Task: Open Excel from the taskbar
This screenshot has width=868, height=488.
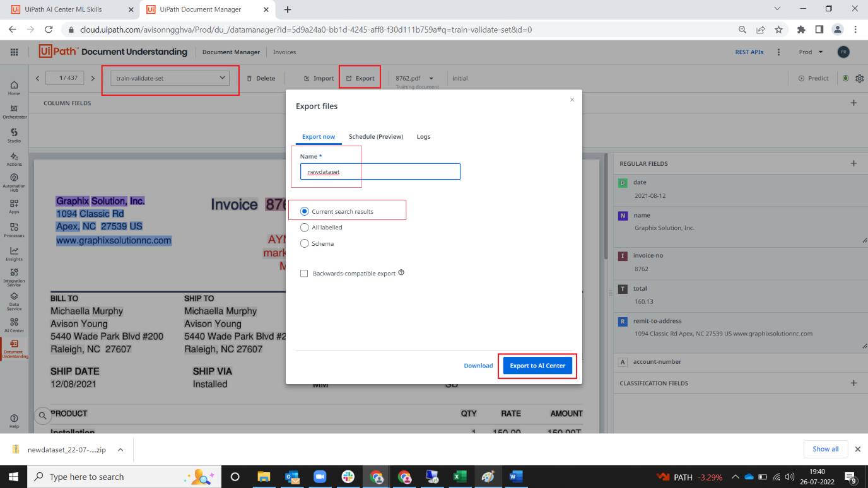Action: 459,477
